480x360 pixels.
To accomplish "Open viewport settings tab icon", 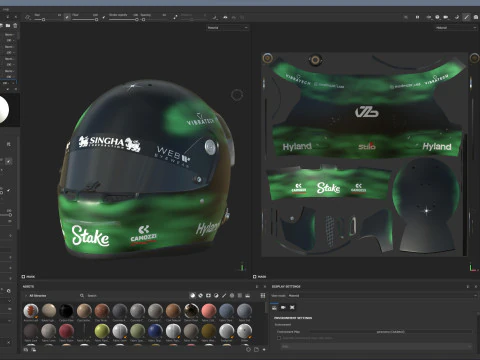I will [x=292, y=307].
